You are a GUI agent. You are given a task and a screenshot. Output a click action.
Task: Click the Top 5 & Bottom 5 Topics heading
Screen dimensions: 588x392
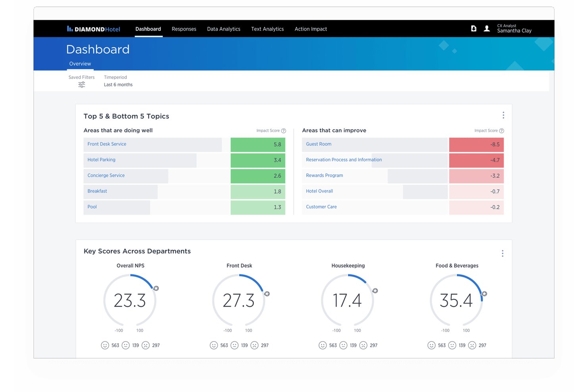[126, 116]
